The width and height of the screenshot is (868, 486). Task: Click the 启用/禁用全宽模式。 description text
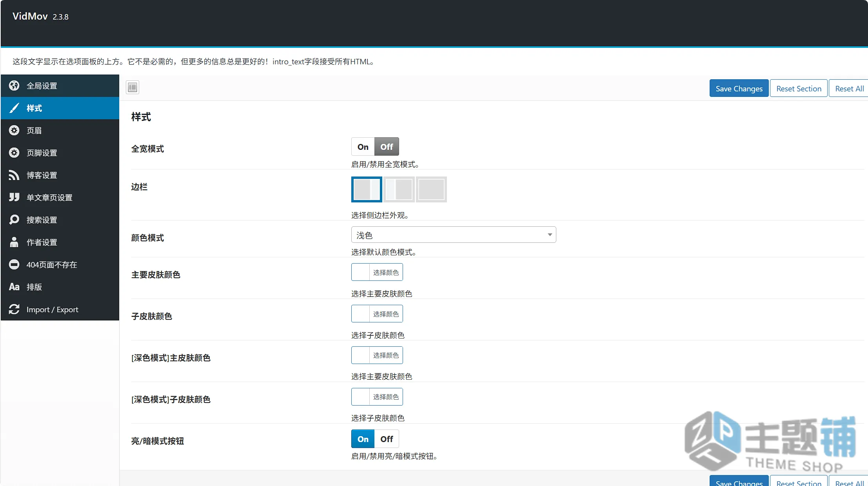click(x=385, y=164)
